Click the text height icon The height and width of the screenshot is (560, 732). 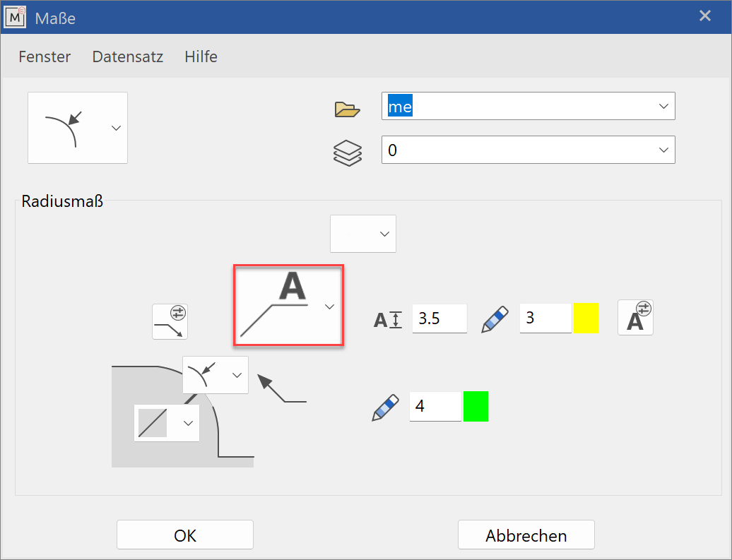tap(388, 319)
